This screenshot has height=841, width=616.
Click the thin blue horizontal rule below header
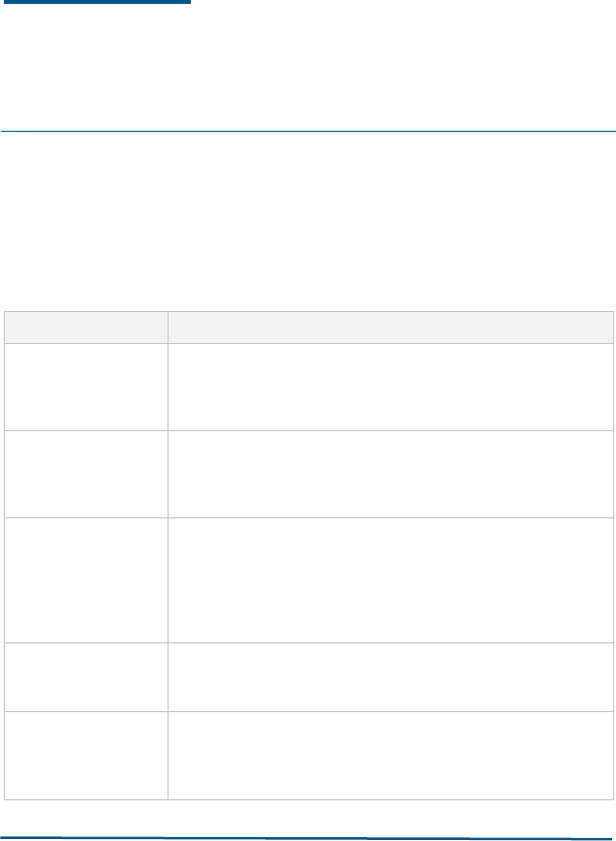coord(308,131)
